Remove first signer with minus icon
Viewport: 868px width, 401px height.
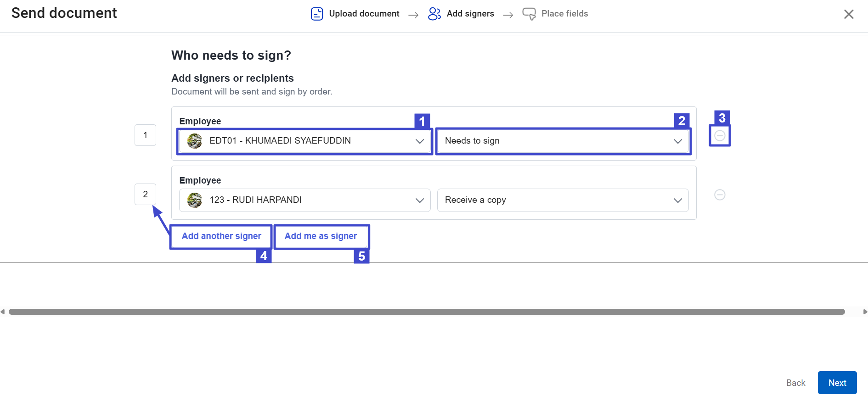[x=720, y=136]
